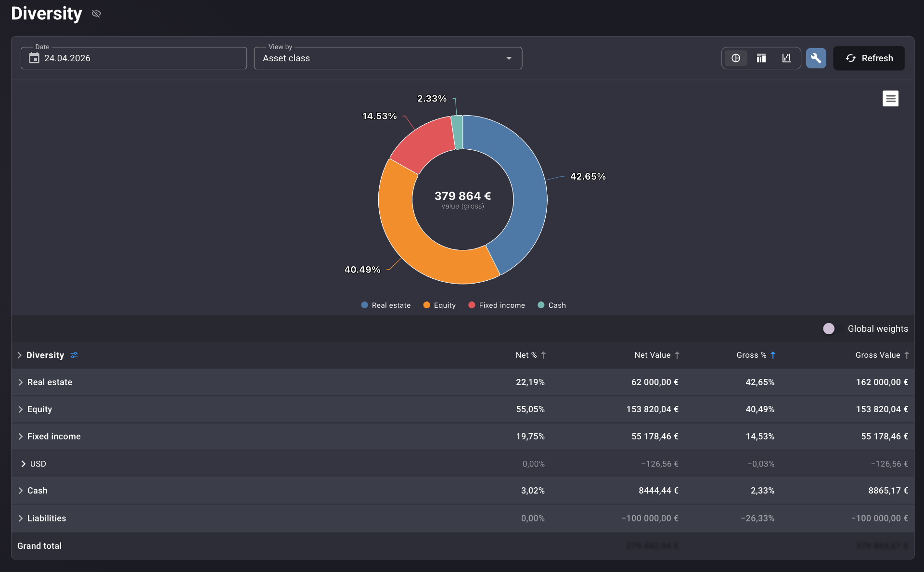Sort by Net % column arrow

[543, 355]
